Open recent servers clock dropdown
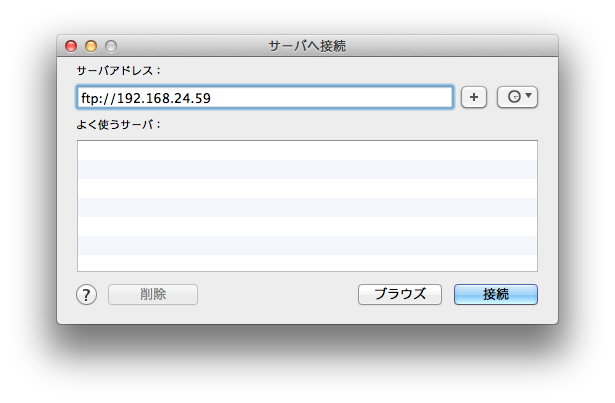Screen dimensions: 615x403 tap(517, 97)
